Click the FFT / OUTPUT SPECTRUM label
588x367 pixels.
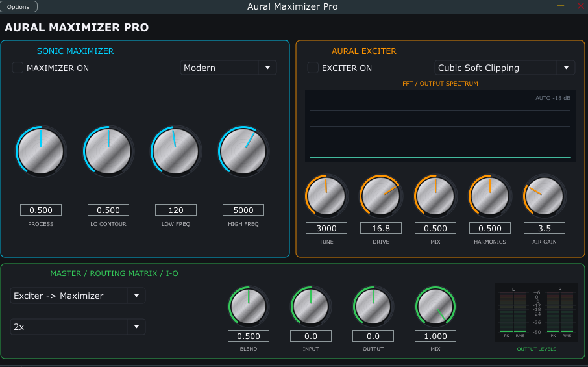pos(440,84)
